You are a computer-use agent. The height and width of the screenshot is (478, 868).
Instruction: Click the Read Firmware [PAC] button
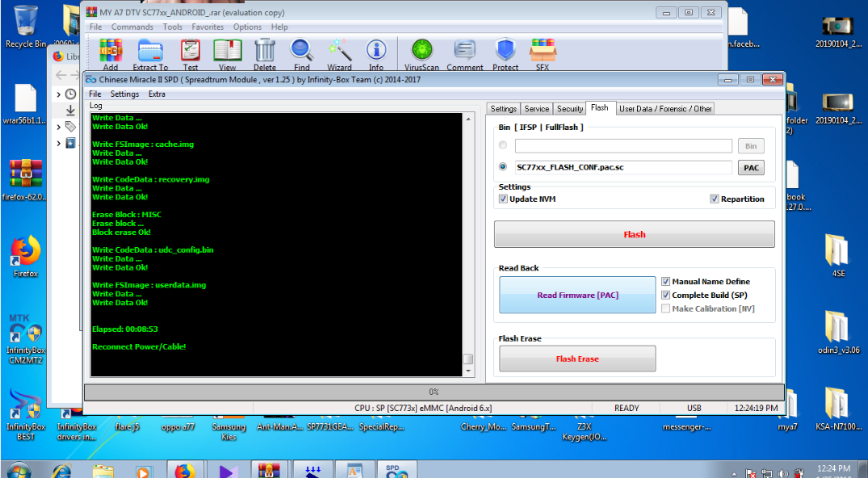(577, 296)
